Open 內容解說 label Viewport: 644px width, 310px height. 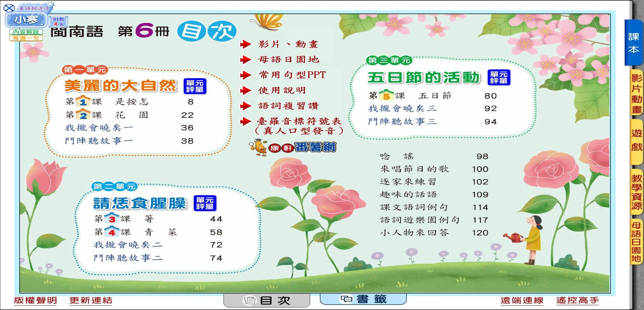[26, 32]
